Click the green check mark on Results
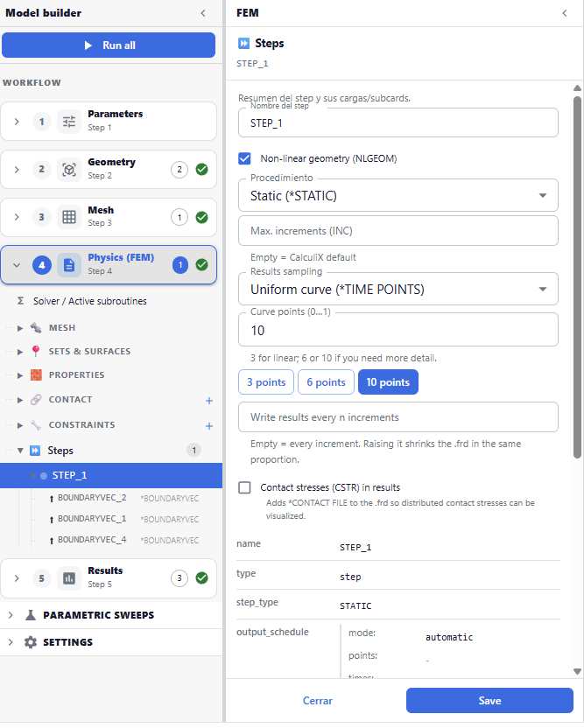584x728 pixels. pyautogui.click(x=201, y=578)
